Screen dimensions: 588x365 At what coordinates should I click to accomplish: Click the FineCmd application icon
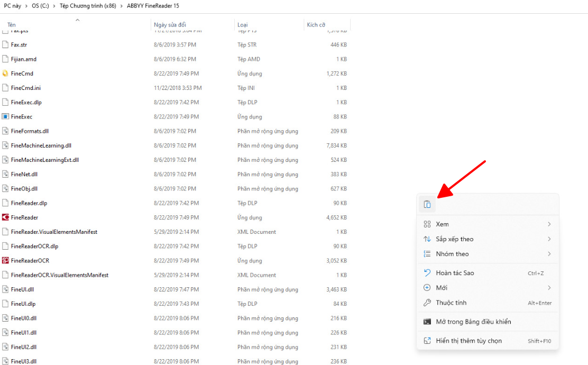(x=5, y=74)
